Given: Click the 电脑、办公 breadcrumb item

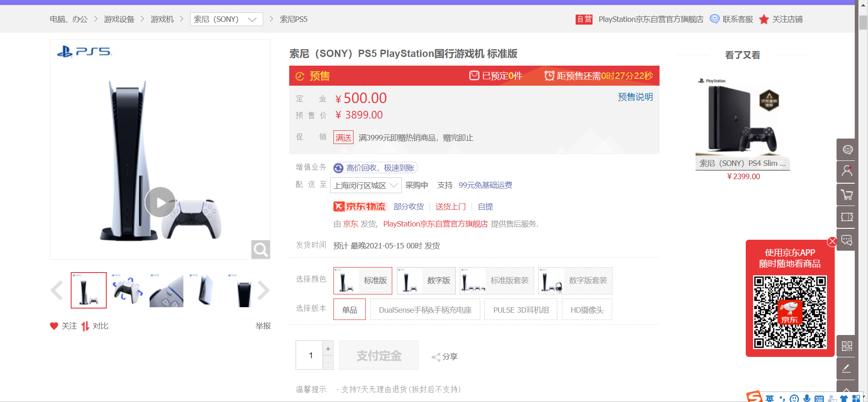Looking at the screenshot, I should 68,19.
